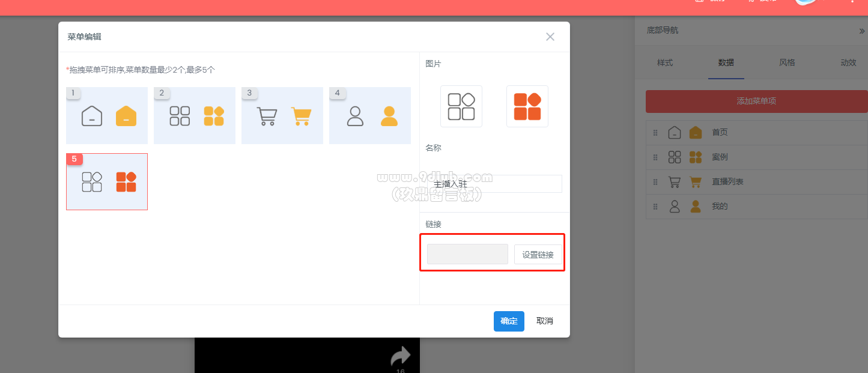Select menu card 3 with cart icons
The image size is (868, 373).
click(x=282, y=115)
